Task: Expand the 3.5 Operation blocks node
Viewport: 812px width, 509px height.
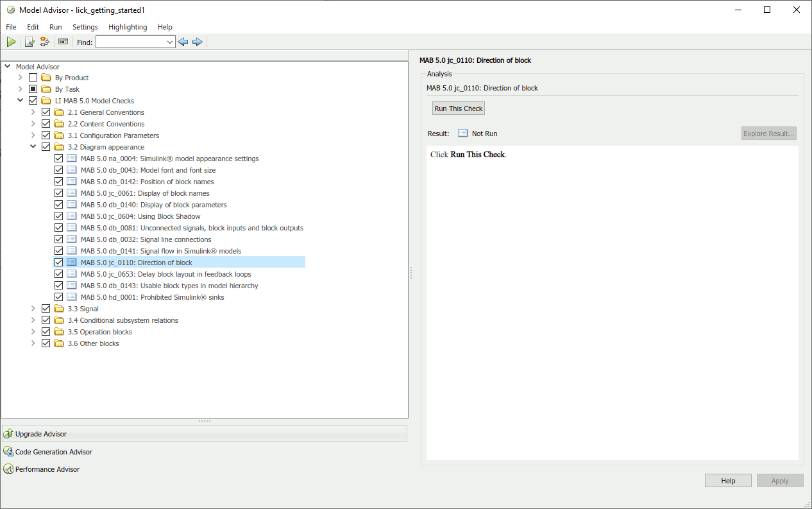Action: pos(33,332)
